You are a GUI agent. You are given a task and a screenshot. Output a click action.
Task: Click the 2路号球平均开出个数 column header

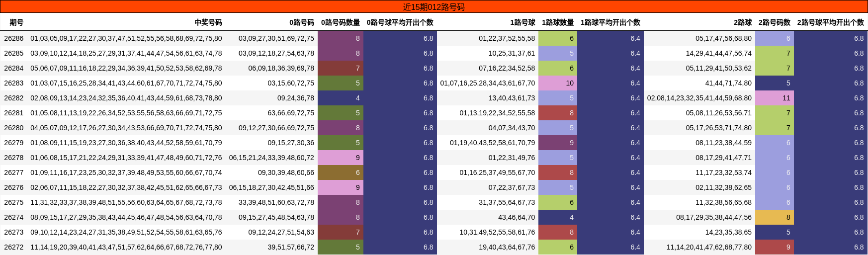pos(831,22)
